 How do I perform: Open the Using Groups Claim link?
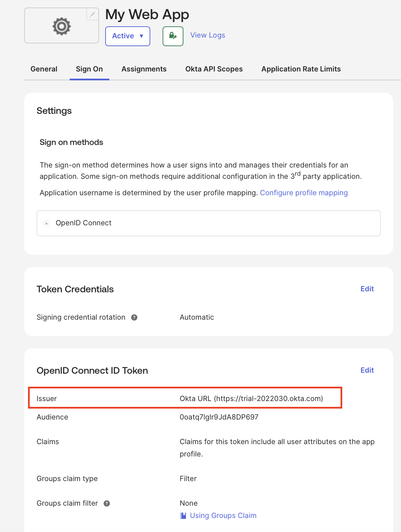click(x=223, y=515)
